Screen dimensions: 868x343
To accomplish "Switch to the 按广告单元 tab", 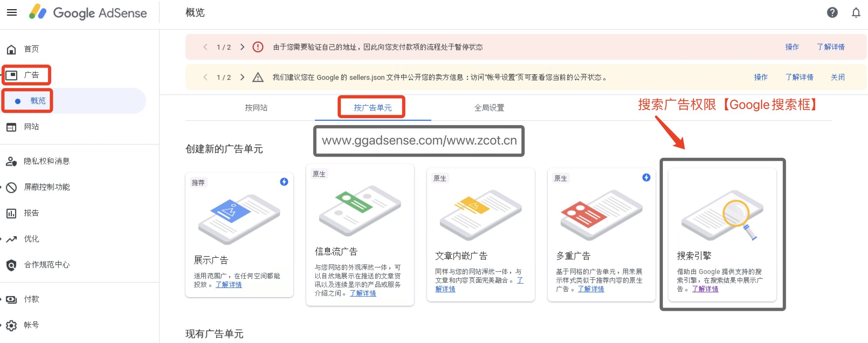I will click(373, 108).
